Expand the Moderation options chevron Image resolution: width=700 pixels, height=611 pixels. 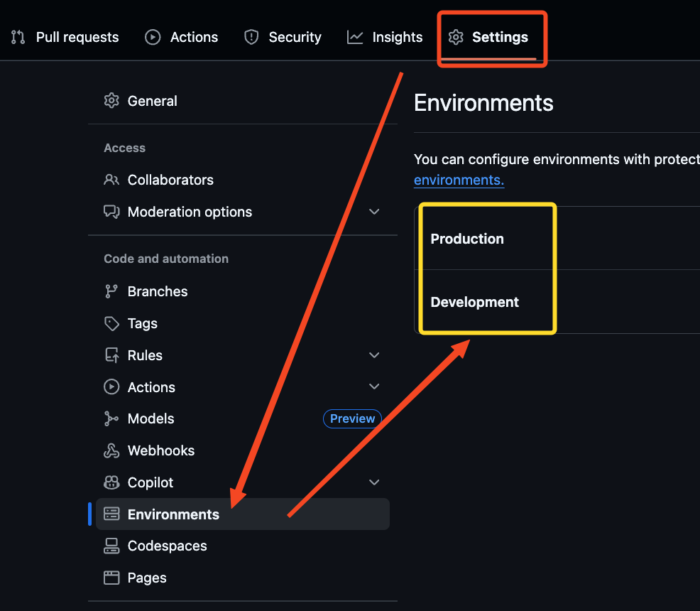pyautogui.click(x=374, y=212)
